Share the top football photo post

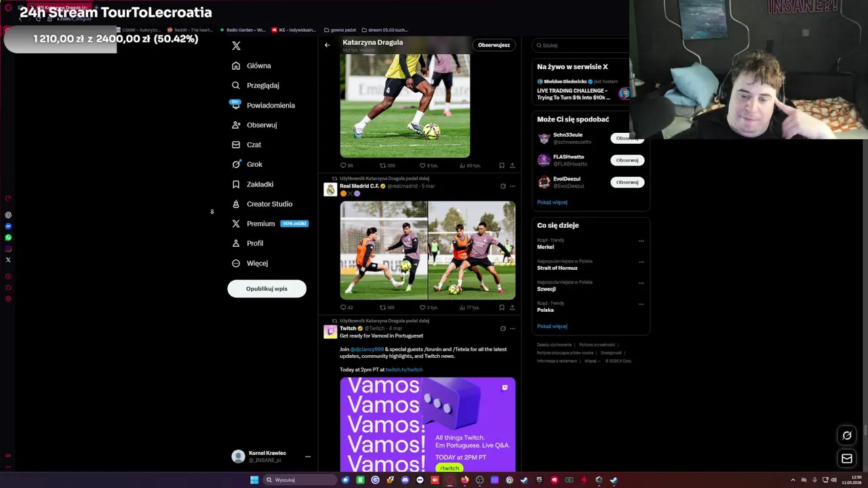512,165
